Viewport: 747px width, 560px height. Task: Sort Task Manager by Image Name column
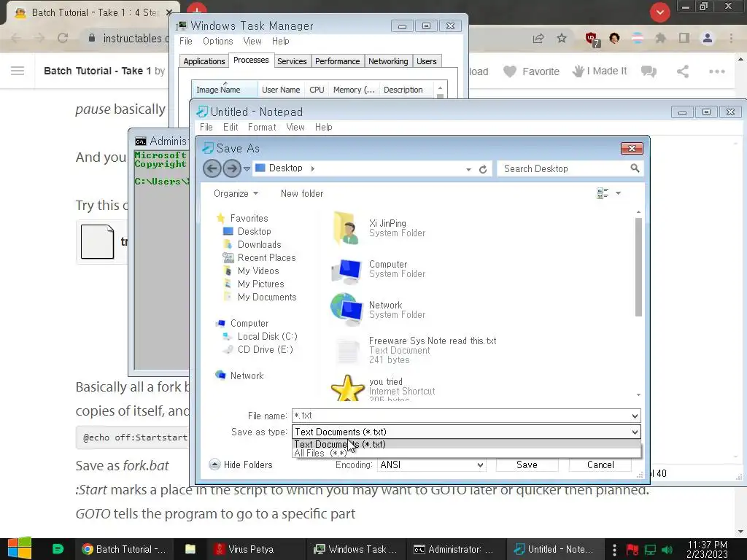point(225,90)
